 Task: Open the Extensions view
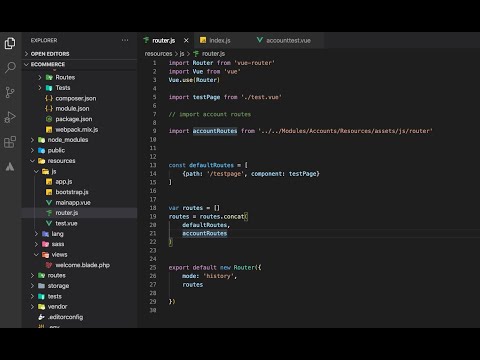(10, 142)
